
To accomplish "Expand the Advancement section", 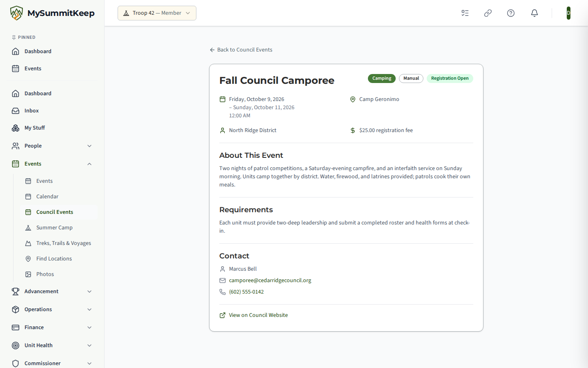I will tap(52, 292).
